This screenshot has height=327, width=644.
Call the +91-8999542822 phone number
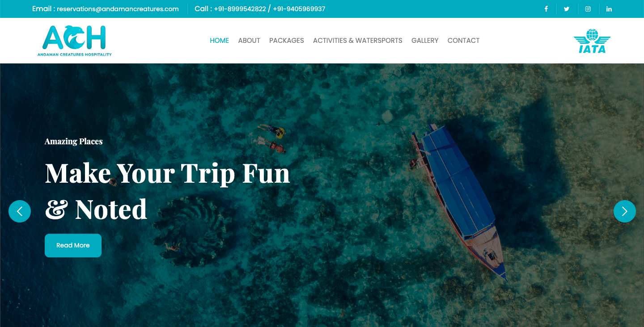tap(240, 9)
